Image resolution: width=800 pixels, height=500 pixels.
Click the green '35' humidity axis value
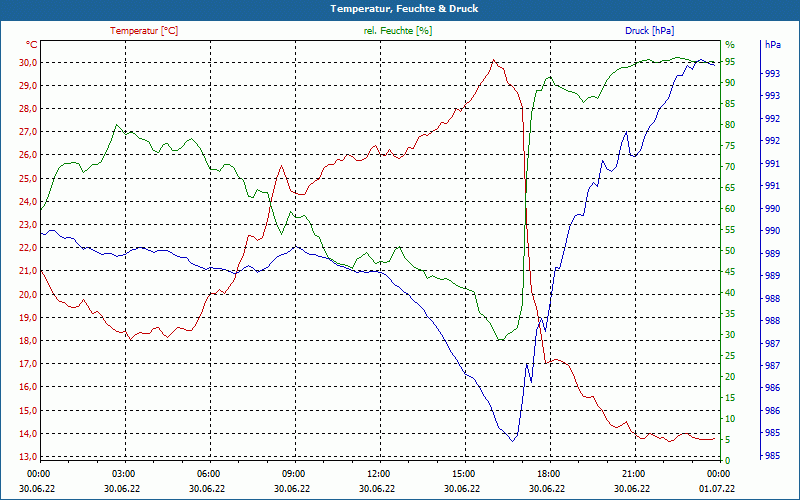pos(730,314)
